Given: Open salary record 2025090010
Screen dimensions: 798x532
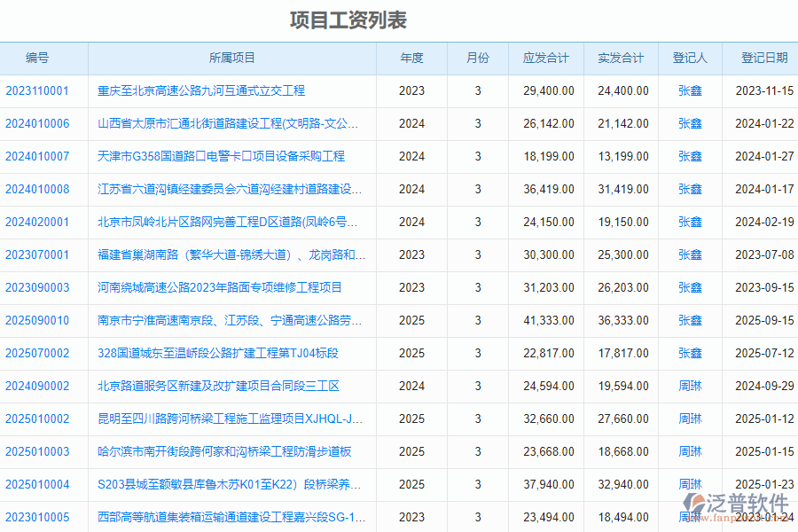Looking at the screenshot, I should click(x=39, y=320).
